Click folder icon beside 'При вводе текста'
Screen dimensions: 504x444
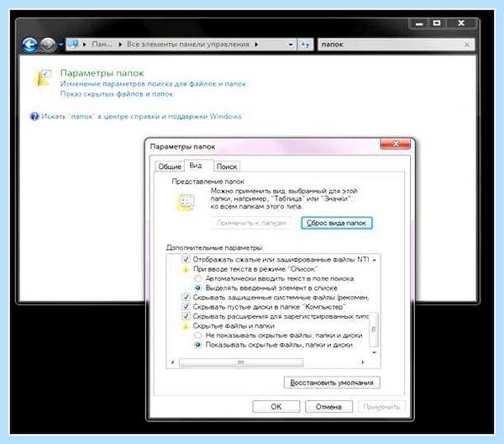pos(186,269)
